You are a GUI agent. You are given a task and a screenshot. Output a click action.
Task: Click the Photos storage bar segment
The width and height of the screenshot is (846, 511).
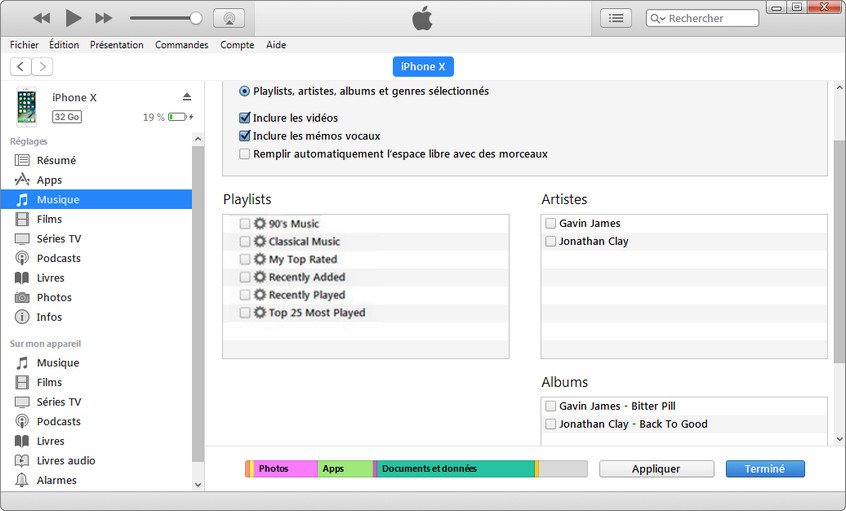click(285, 468)
